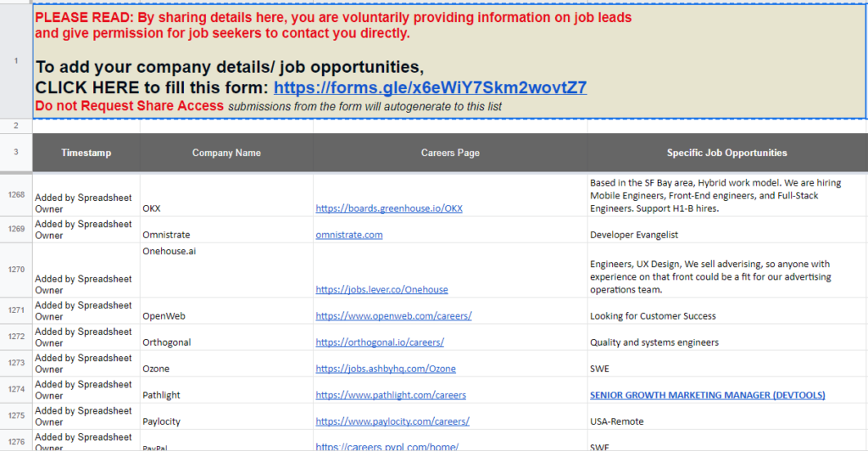Select the PLEASE READ notice banner cell
868x451 pixels.
point(449,61)
